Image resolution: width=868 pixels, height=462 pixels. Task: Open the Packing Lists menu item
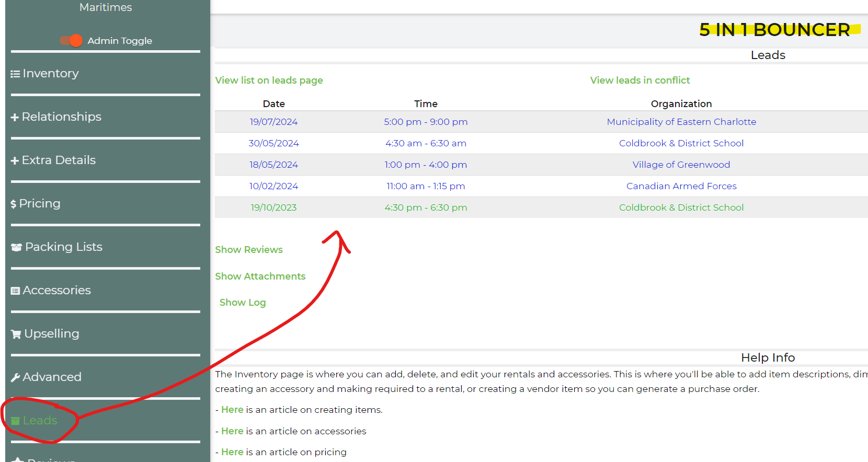[x=63, y=247]
